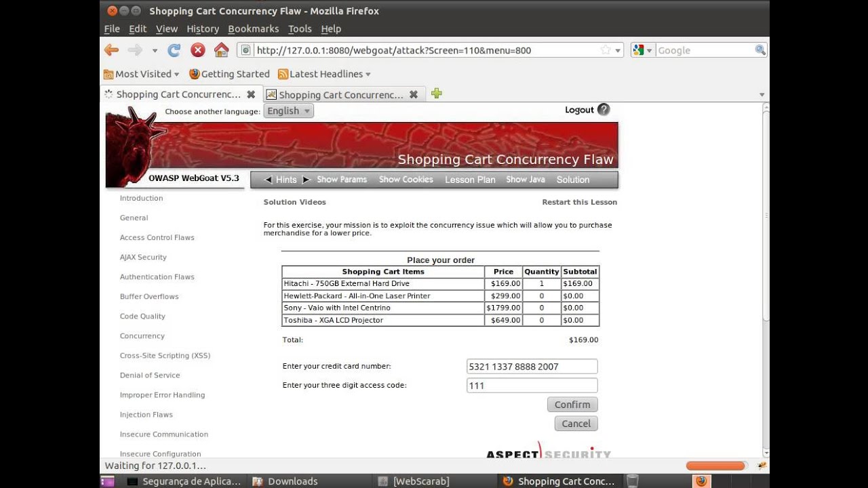The height and width of the screenshot is (488, 868).
Task: Click Show Cookies in lesson bar
Action: (x=406, y=180)
